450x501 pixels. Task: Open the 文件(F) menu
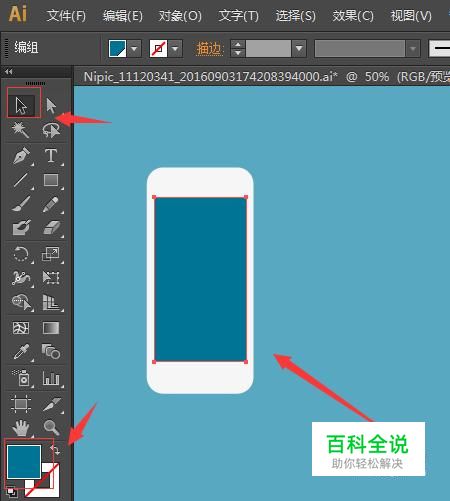66,16
